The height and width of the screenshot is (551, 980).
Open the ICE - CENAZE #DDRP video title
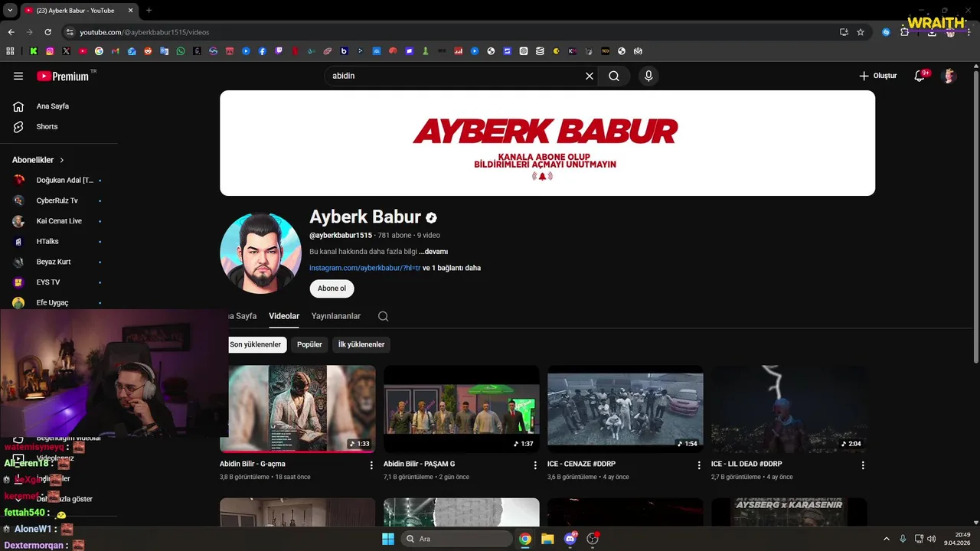(x=582, y=464)
